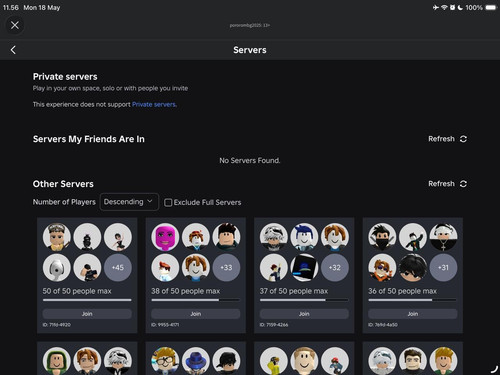Click the clock time in the status bar
The height and width of the screenshot is (375, 500).
tap(11, 7)
